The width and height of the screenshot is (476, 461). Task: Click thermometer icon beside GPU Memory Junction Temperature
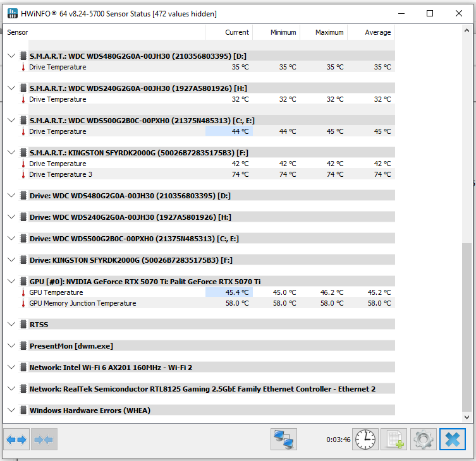pyautogui.click(x=23, y=303)
